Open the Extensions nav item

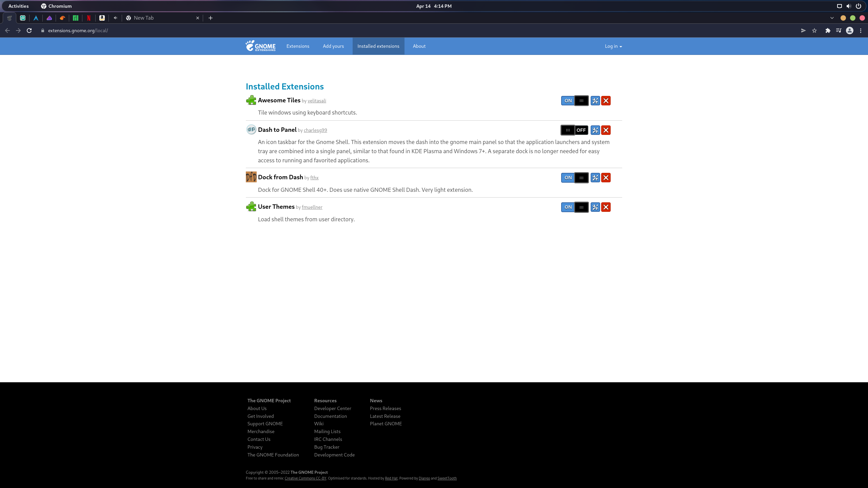point(298,46)
